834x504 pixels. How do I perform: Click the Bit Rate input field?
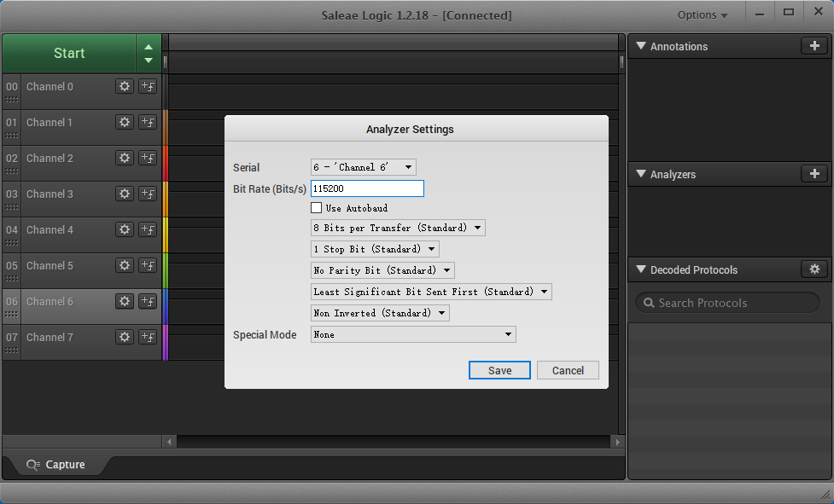pos(367,188)
